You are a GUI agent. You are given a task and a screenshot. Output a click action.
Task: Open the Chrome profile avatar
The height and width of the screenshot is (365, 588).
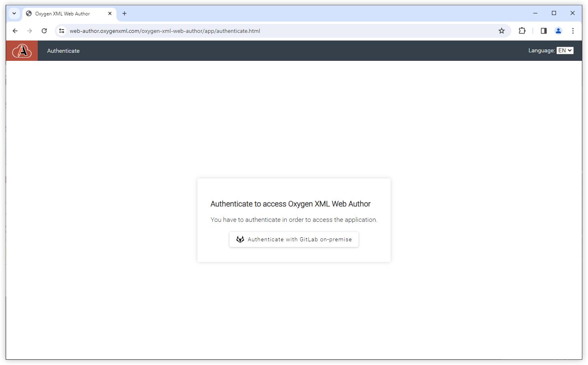(x=558, y=31)
